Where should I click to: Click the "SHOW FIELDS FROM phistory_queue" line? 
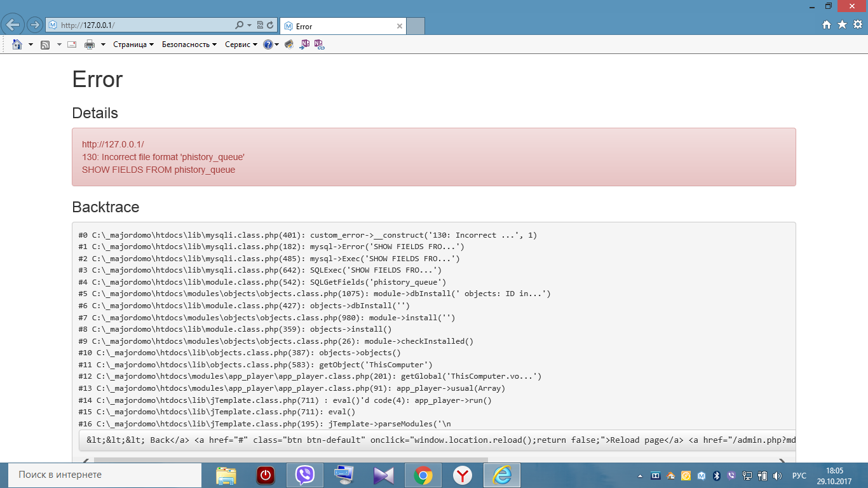159,170
